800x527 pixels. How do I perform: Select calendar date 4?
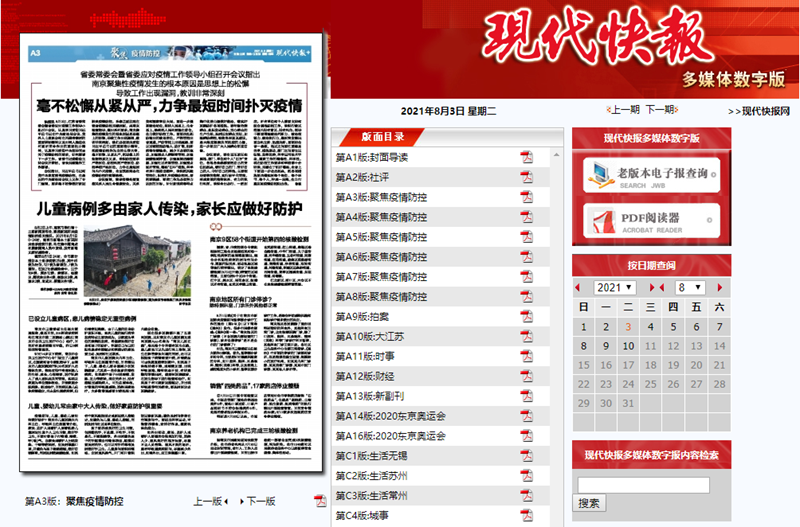651,327
